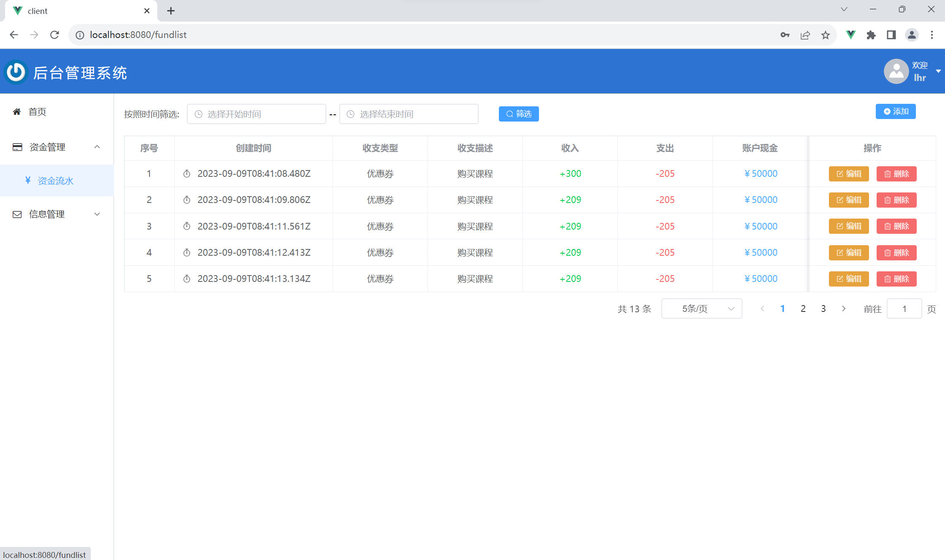Collapse the 资金管理 menu

click(57, 147)
